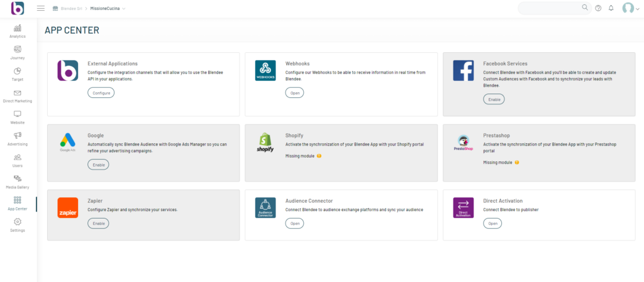The height and width of the screenshot is (282, 644).
Task: Enable the Zapier integration
Action: pos(98,223)
